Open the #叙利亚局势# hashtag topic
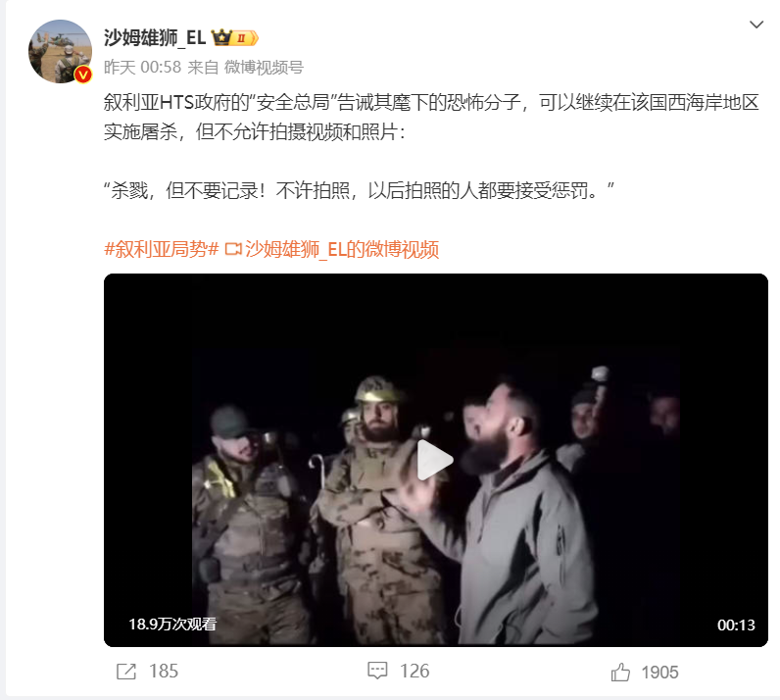Screen dimensions: 780x700 pos(161,249)
